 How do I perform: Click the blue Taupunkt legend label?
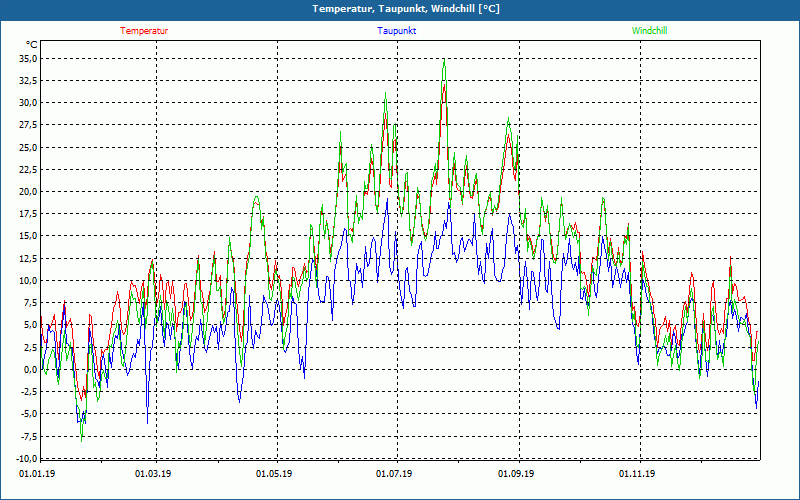tap(396, 31)
